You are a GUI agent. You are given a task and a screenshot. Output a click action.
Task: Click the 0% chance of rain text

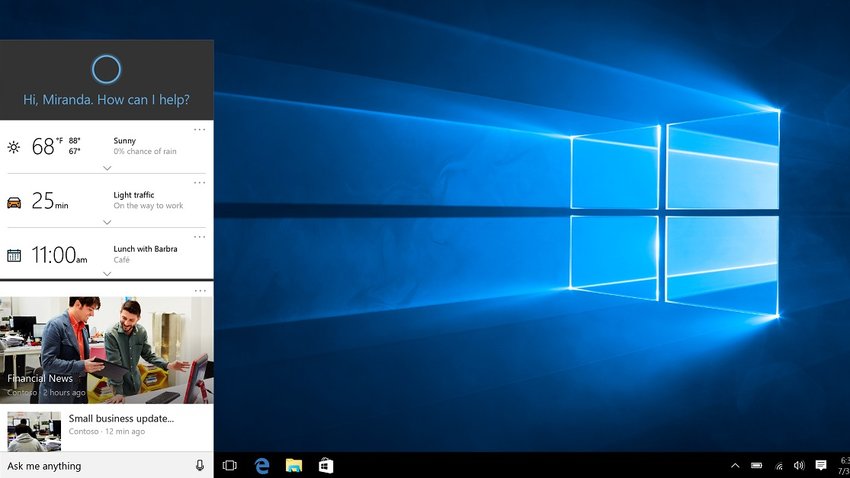(145, 151)
